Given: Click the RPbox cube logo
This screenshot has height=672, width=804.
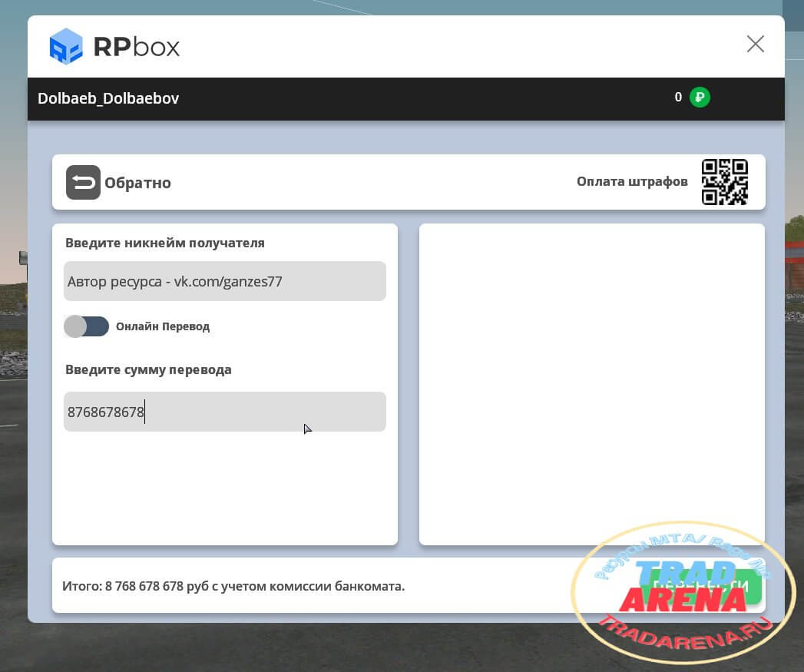Looking at the screenshot, I should point(65,46).
